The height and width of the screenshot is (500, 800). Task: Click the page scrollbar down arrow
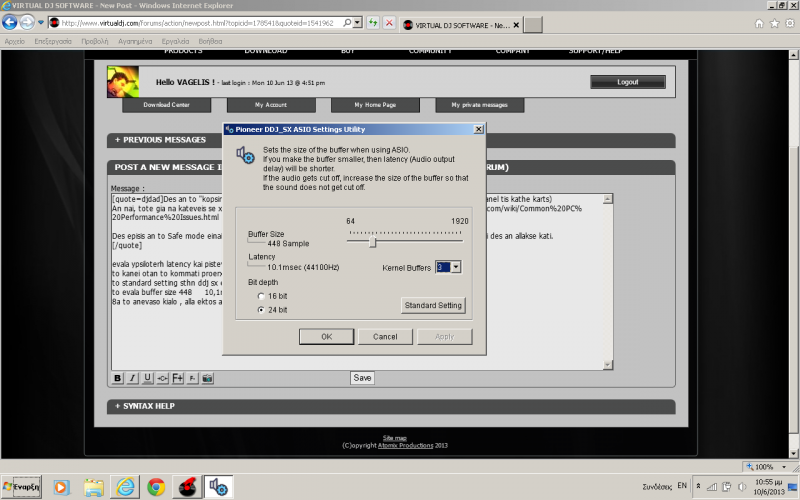click(x=793, y=453)
